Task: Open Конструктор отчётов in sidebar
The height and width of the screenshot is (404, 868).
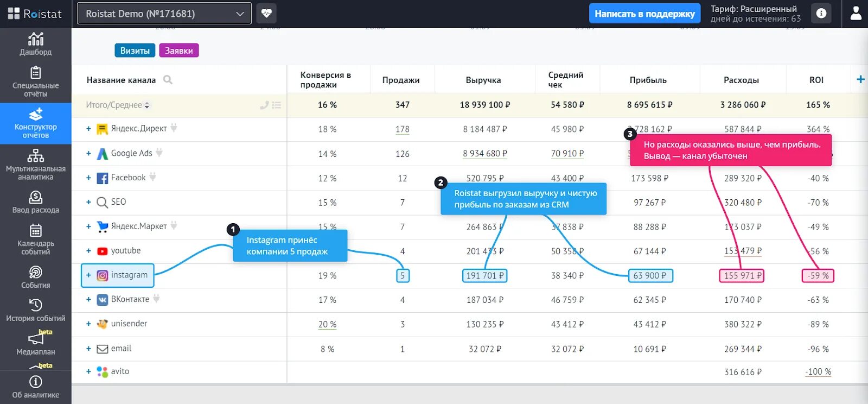Action: [36, 123]
